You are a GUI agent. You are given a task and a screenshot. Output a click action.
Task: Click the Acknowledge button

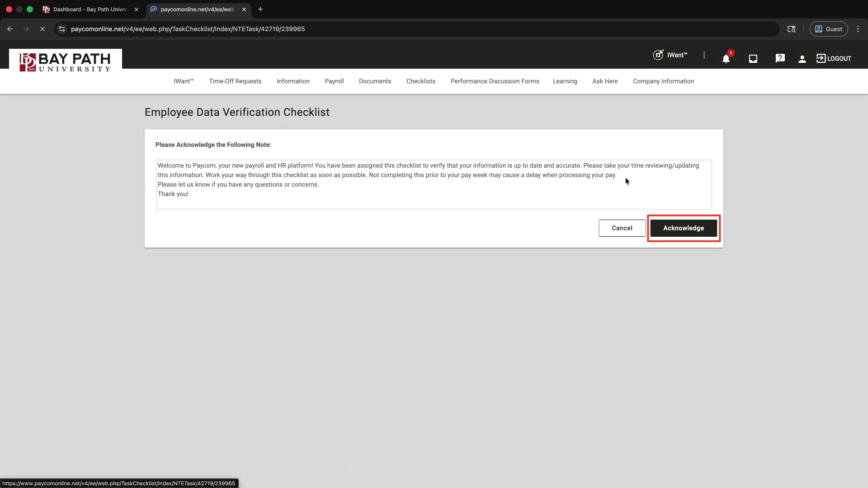683,228
